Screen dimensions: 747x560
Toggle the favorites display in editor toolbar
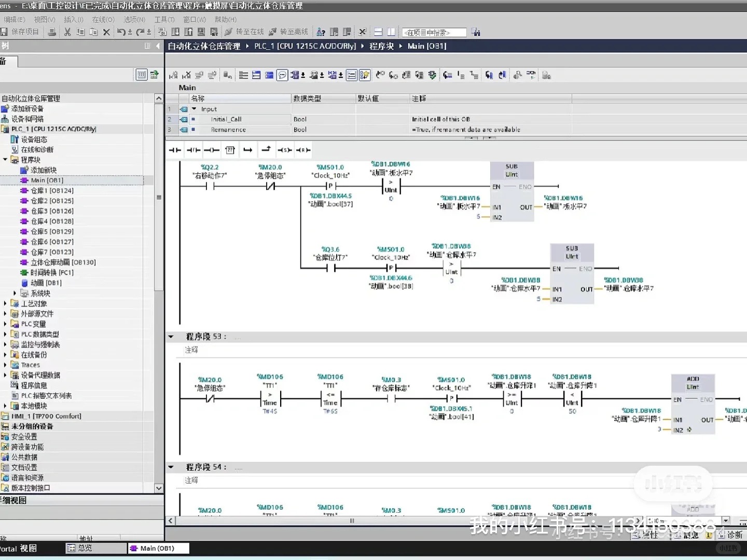[365, 76]
